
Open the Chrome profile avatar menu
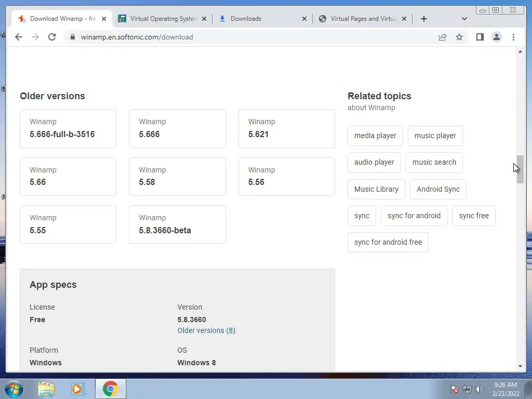[496, 37]
